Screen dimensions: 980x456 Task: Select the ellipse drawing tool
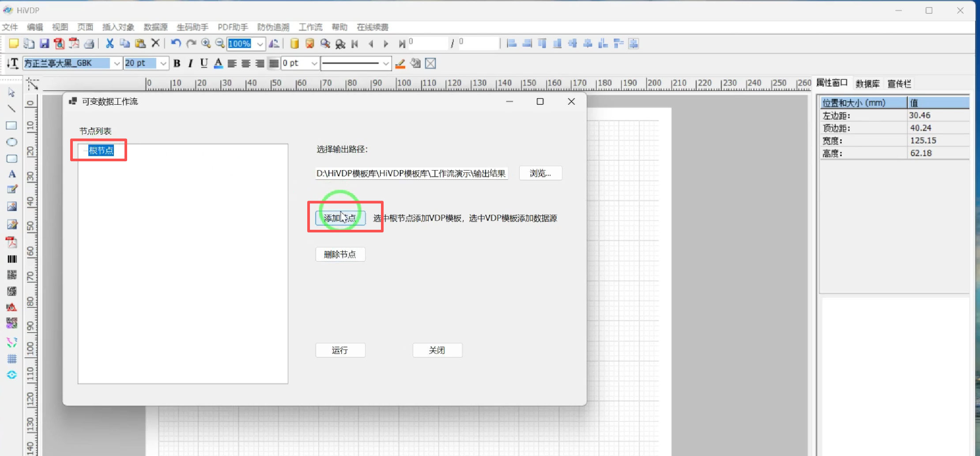pos(12,142)
